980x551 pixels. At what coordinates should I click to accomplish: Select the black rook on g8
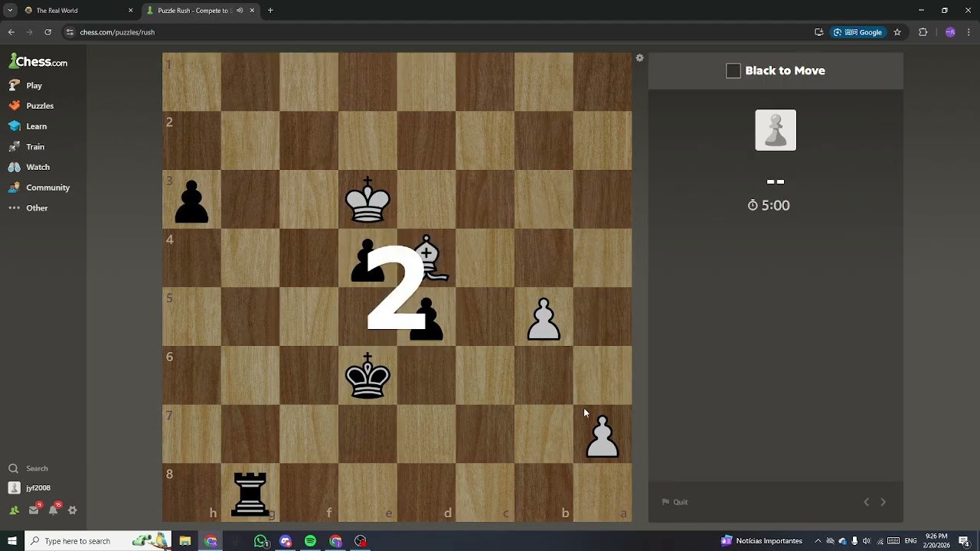tap(250, 493)
